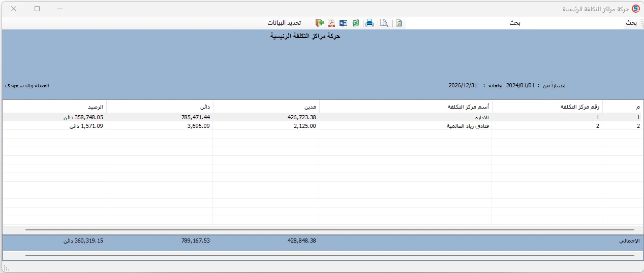644x273 pixels.
Task: Click end date 2026/12/31
Action: click(463, 86)
